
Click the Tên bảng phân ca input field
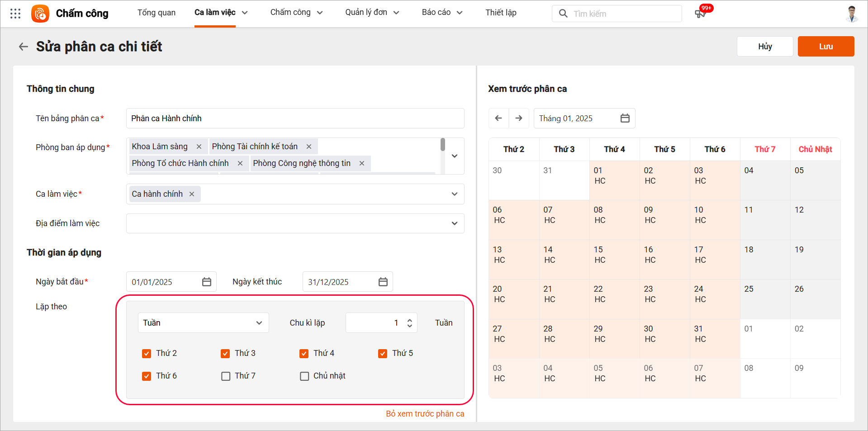[295, 118]
